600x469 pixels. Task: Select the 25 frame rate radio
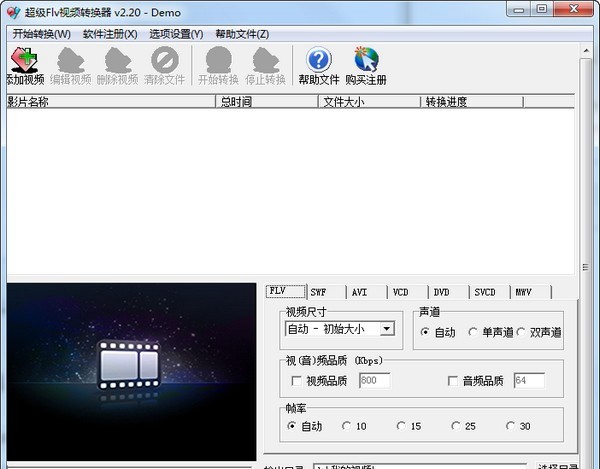click(455, 426)
